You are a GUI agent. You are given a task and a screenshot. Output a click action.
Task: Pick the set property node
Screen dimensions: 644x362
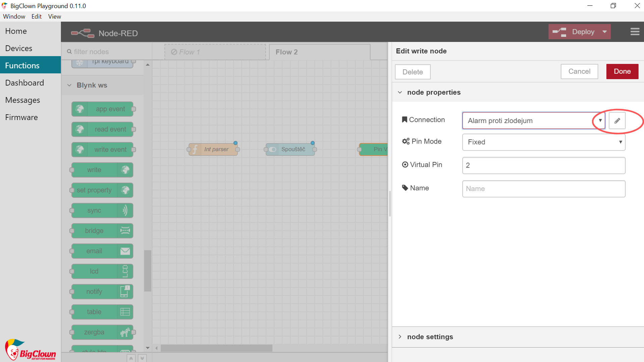(102, 190)
